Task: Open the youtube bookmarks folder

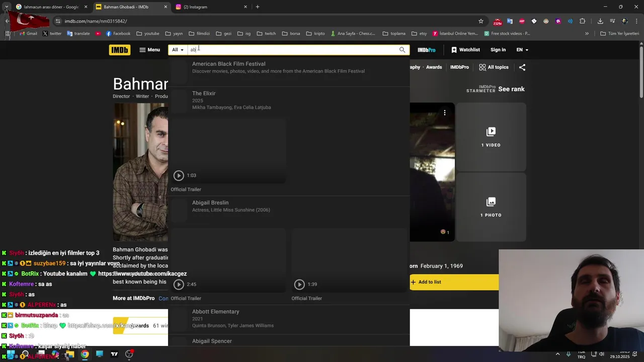Action: [148, 34]
